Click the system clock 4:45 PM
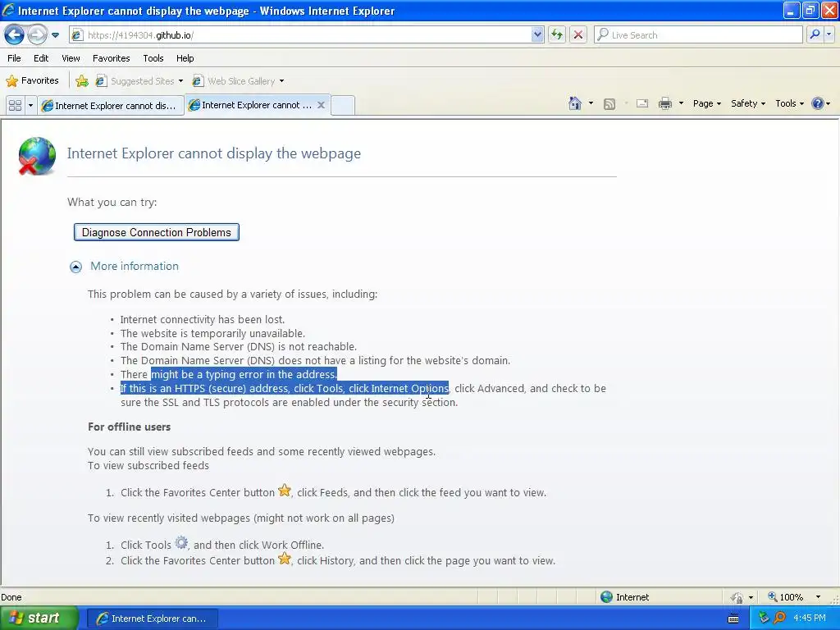This screenshot has height=630, width=840. point(810,619)
